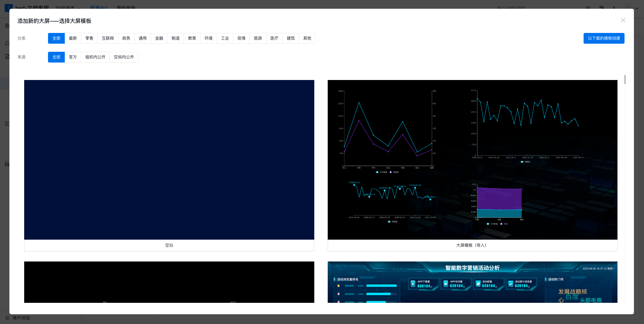Screen dimensions: 644x324
Task: Filter templates by 零售 category
Action: (89, 38)
